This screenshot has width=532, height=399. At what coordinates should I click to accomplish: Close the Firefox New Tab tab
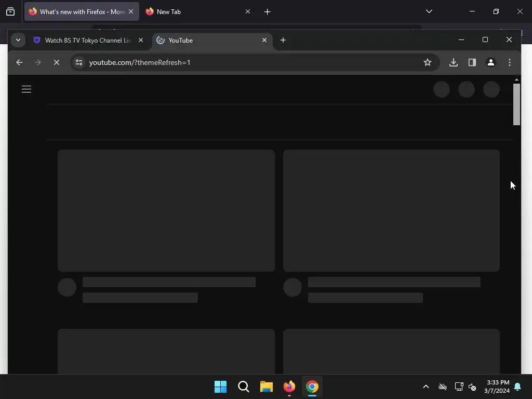(248, 11)
